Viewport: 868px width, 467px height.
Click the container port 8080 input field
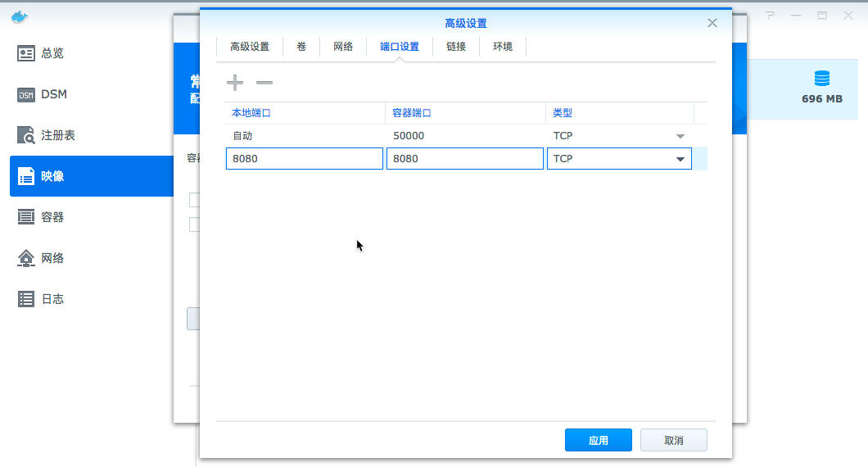465,159
